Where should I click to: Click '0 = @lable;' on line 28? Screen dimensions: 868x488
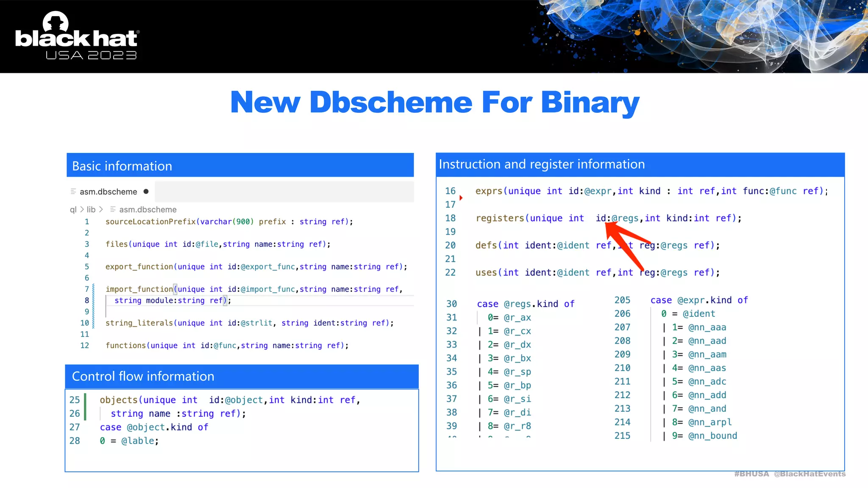(129, 441)
